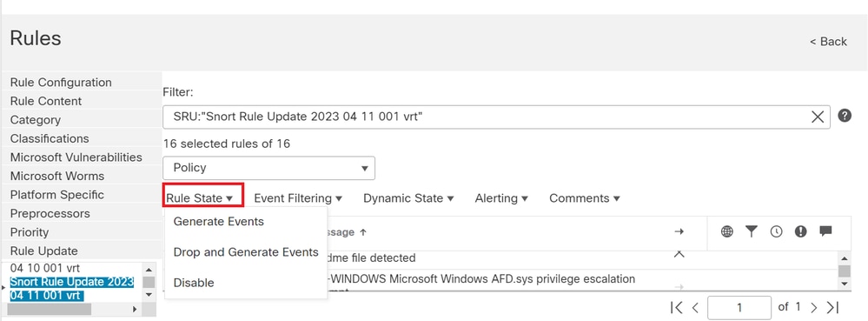
Task: Open Microsoft Vulnerabilities in sidebar
Action: (x=76, y=157)
